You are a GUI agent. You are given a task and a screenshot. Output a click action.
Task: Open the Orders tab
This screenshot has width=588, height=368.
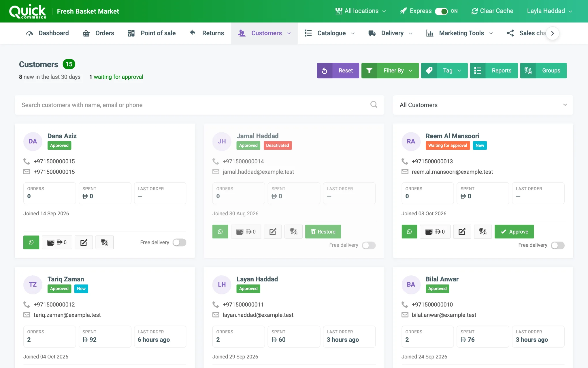coord(98,33)
